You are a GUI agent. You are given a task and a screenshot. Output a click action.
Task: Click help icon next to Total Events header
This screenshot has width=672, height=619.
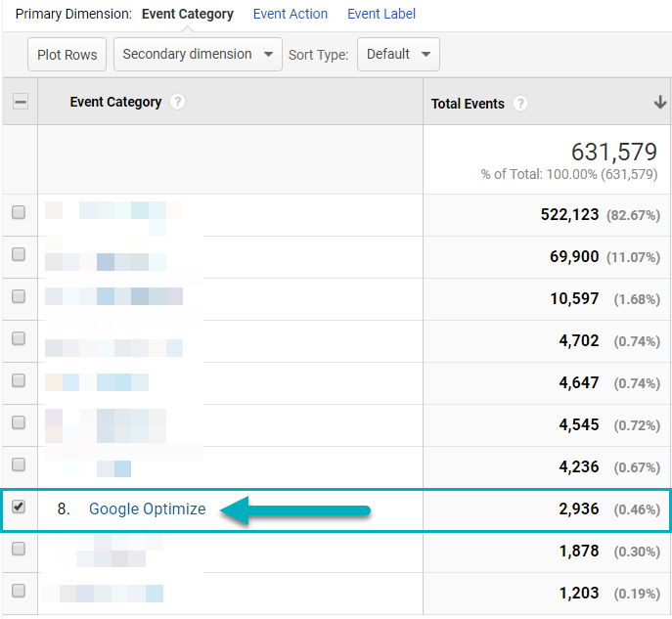(520, 104)
